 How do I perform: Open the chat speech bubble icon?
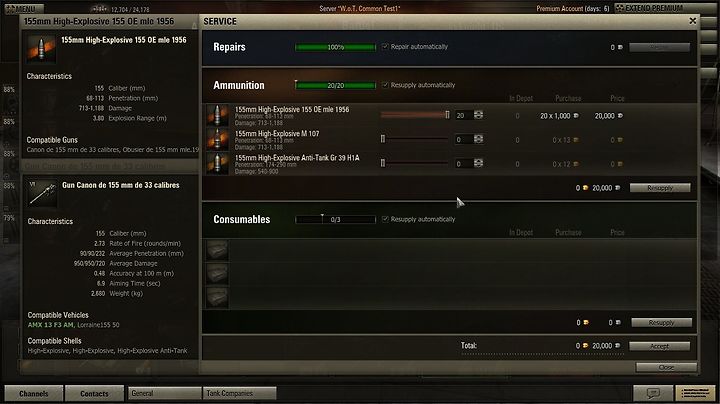click(x=653, y=393)
